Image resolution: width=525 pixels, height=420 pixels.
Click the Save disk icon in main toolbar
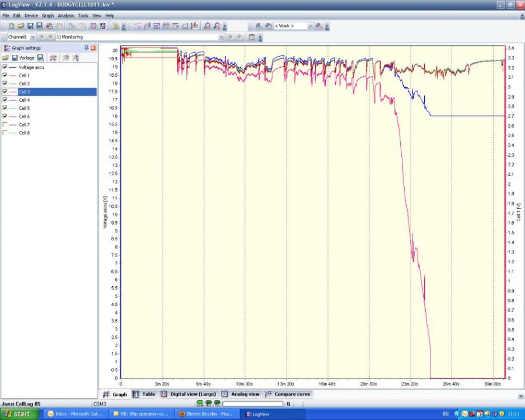30,26
